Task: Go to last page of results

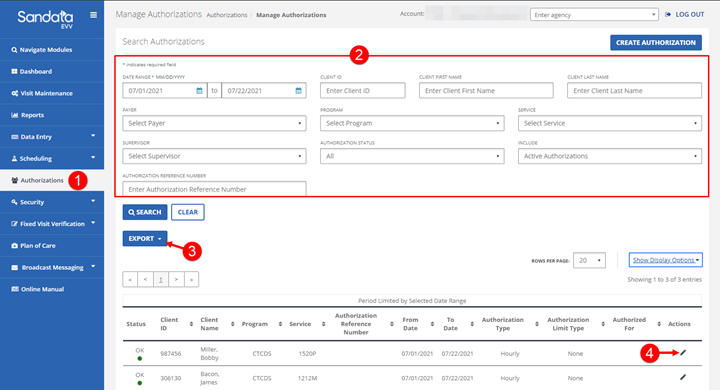Action: pos(191,279)
